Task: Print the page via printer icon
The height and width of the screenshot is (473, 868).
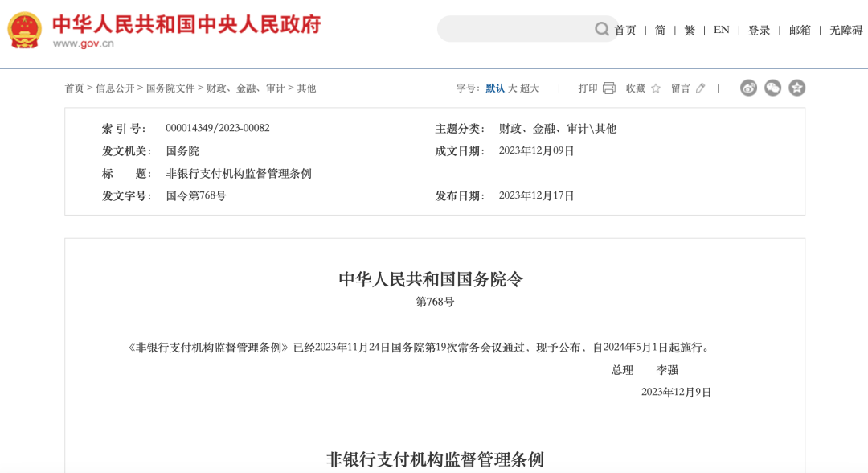Action: [x=609, y=88]
